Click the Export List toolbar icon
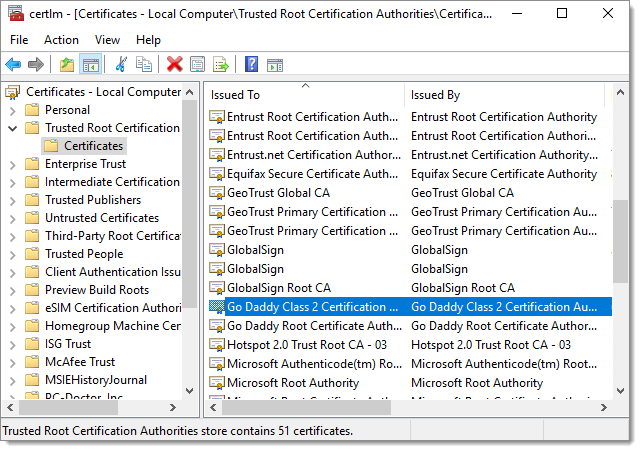The width and height of the screenshot is (640, 451). tap(221, 64)
